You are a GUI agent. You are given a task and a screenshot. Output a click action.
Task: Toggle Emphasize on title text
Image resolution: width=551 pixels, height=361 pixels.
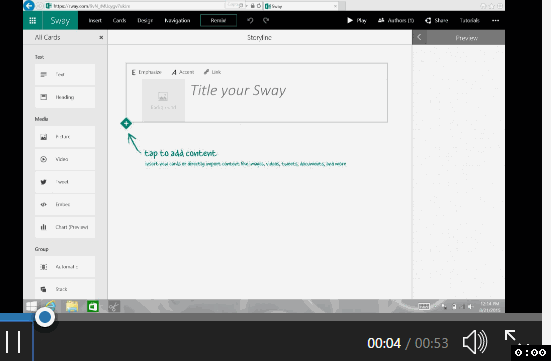(x=147, y=72)
